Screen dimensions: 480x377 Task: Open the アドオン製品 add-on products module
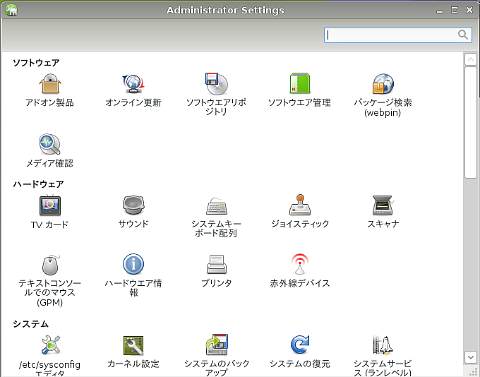click(x=50, y=90)
